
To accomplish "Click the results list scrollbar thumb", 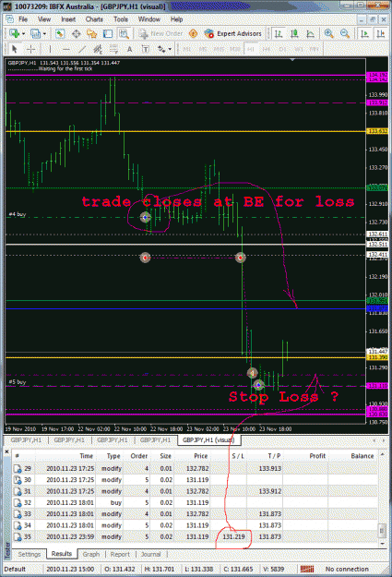I will (x=382, y=531).
